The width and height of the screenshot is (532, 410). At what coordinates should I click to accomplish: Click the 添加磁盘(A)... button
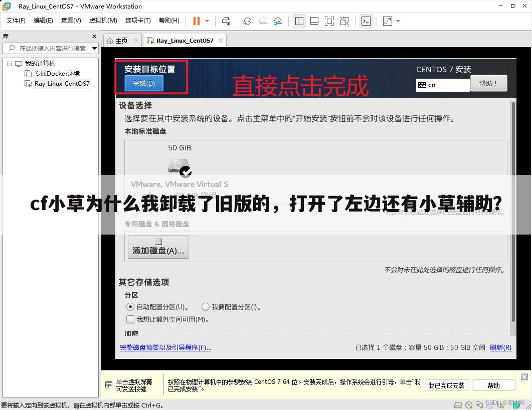(x=158, y=247)
